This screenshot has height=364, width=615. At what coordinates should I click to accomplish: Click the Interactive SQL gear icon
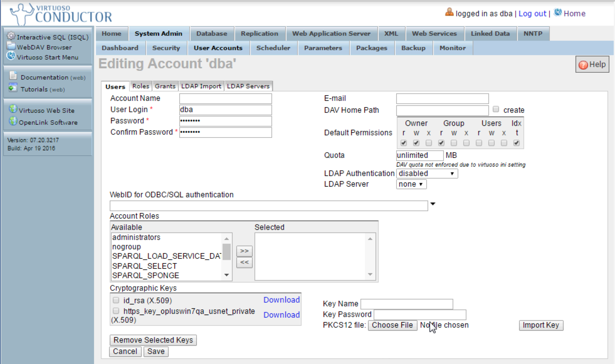pyautogui.click(x=11, y=36)
